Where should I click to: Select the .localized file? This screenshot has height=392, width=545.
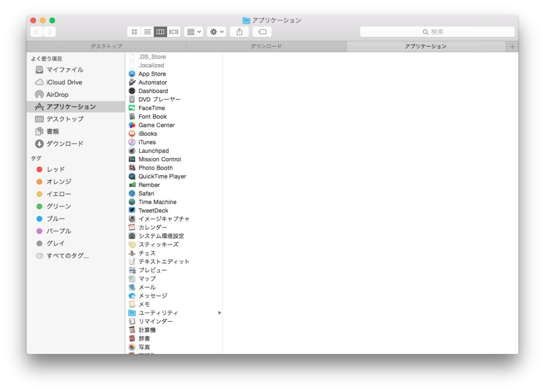pyautogui.click(x=174, y=65)
